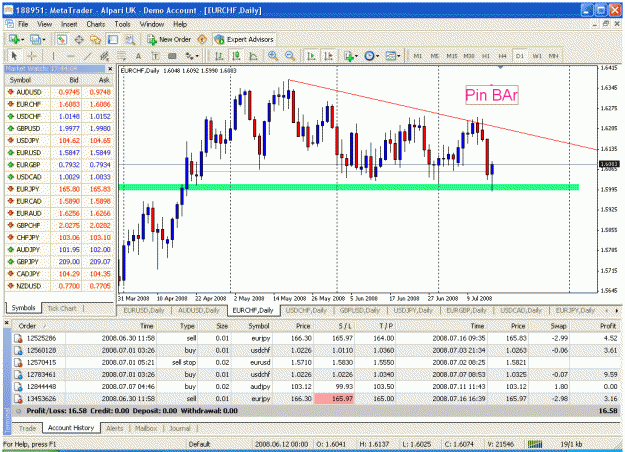Select the Equidistant Channel tool

104,56
